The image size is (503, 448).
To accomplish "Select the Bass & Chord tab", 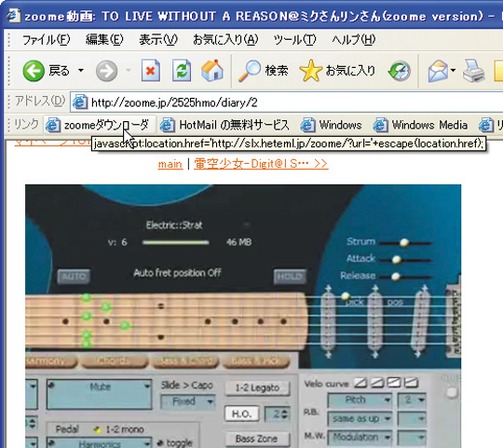I will click(185, 361).
